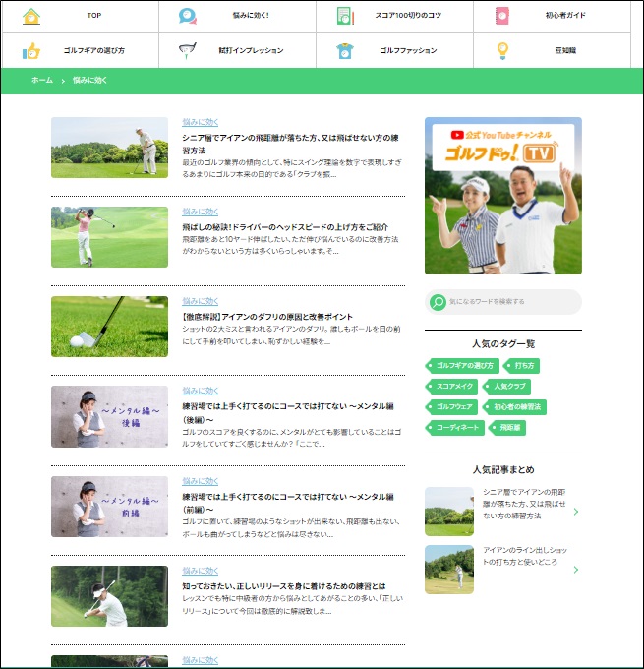Click the iron and ball on grass thumbnail

point(109,327)
